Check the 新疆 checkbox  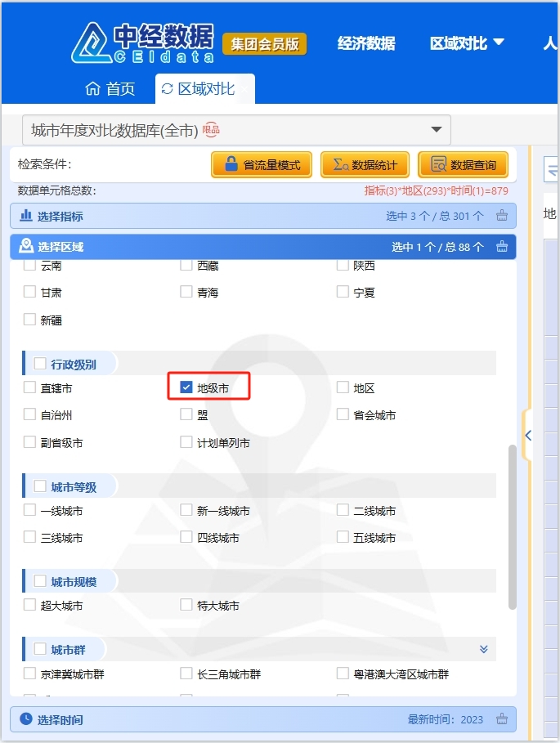pos(30,319)
